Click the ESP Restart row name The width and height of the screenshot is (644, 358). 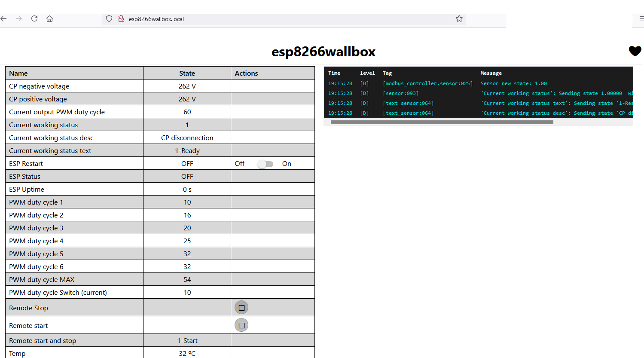pyautogui.click(x=26, y=163)
